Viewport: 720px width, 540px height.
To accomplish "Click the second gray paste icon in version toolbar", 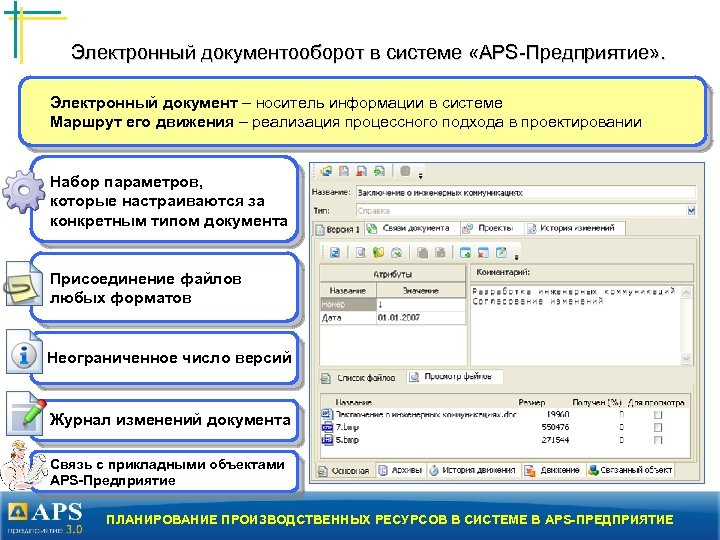I will pos(440,252).
